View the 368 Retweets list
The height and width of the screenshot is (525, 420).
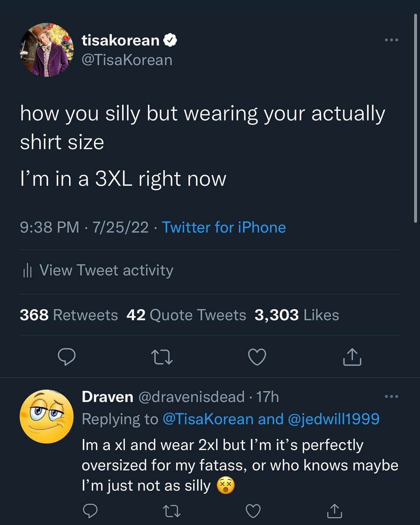click(69, 315)
